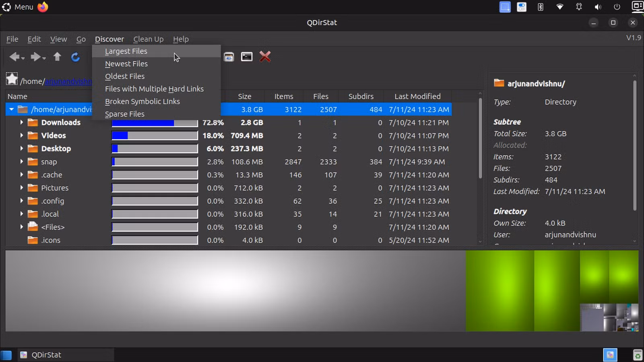Click the power tray icon
The height and width of the screenshot is (362, 644).
tap(617, 7)
